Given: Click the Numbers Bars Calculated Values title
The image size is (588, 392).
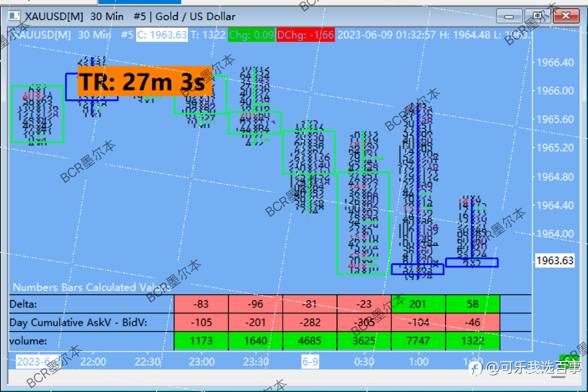Looking at the screenshot, I should point(92,287).
